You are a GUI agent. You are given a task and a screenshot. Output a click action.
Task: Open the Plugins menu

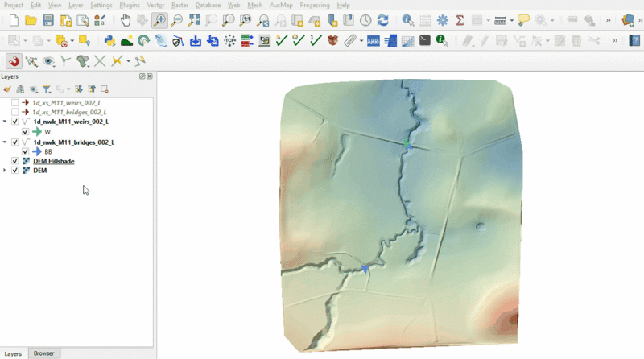click(x=129, y=5)
